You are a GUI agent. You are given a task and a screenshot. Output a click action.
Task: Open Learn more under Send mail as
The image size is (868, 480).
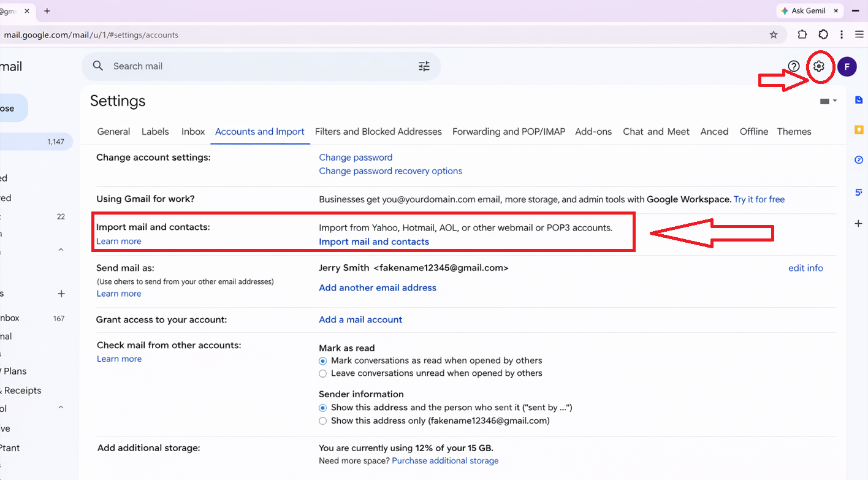click(x=119, y=294)
